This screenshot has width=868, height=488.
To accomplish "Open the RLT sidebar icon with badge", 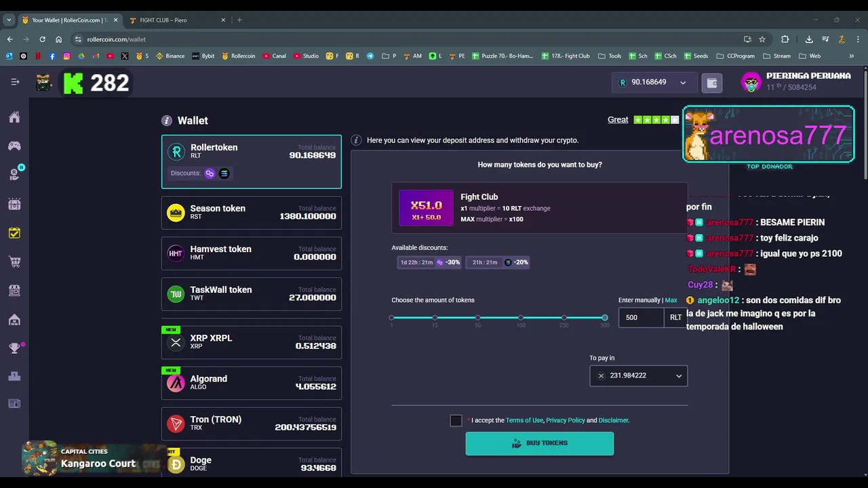I will pos(15,174).
